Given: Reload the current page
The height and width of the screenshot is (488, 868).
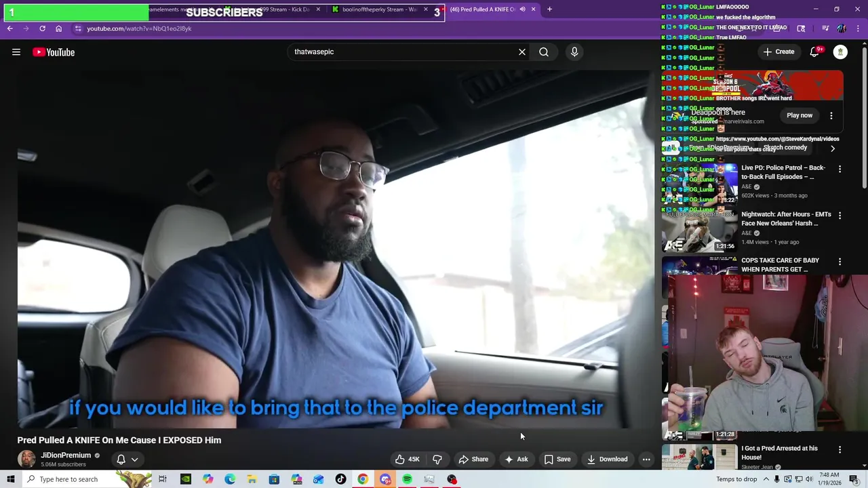Looking at the screenshot, I should [42, 28].
